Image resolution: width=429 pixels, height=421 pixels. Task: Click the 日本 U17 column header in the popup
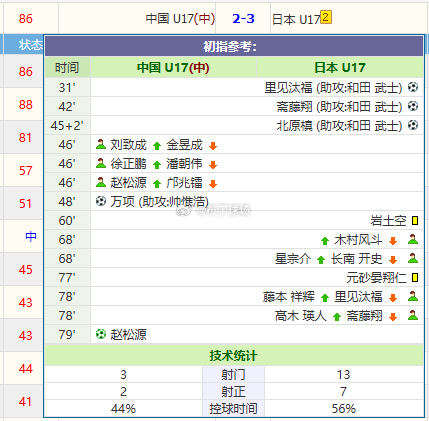(x=340, y=68)
